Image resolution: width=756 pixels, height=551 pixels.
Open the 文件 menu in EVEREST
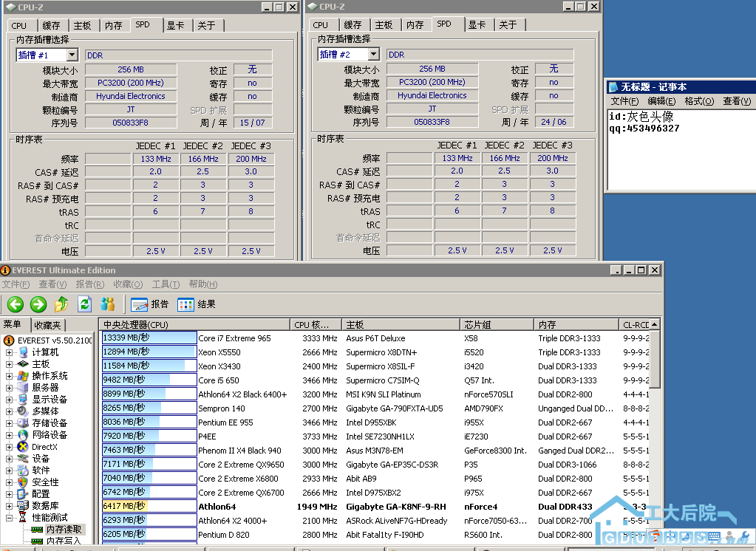(x=16, y=284)
